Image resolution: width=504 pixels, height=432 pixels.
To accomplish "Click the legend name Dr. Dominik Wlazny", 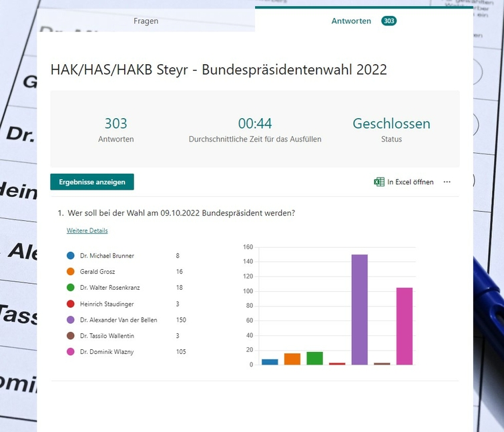I will [107, 352].
